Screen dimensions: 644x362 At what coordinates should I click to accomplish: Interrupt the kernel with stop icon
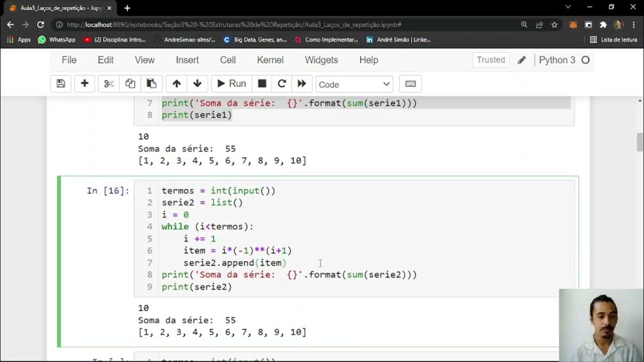[262, 83]
